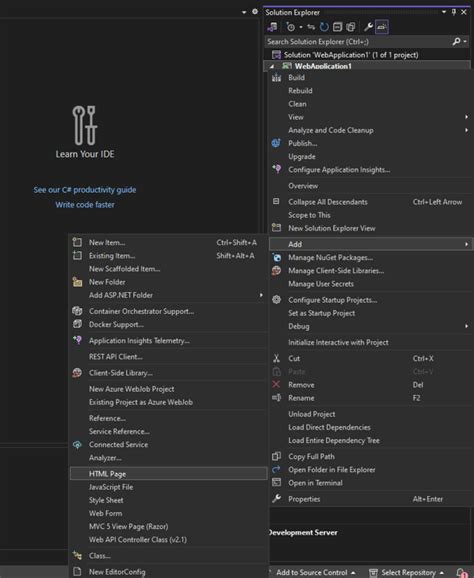The width and height of the screenshot is (474, 578).
Task: Click the Refresh icon in Solution Explorer
Action: (x=324, y=27)
